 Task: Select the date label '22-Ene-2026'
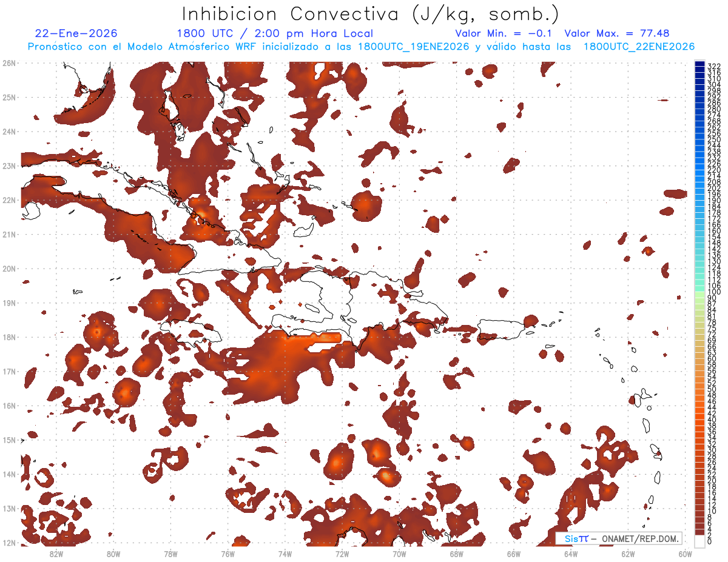[76, 33]
